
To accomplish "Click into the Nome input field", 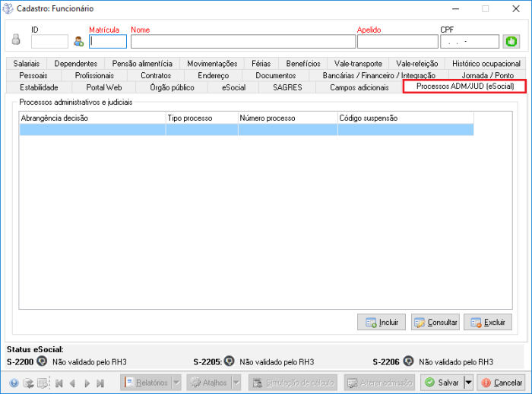I will 243,42.
